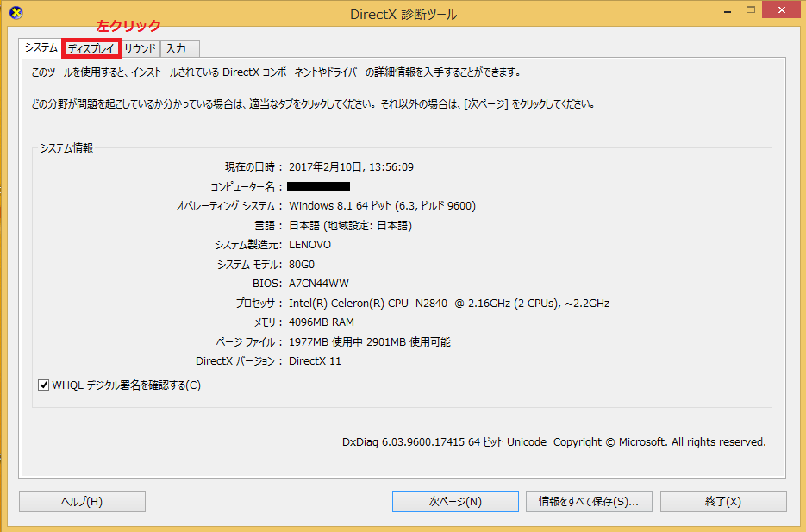This screenshot has width=806, height=532.
Task: Click the language value 日本語 (地域設定: 日本語)
Action: click(x=350, y=226)
